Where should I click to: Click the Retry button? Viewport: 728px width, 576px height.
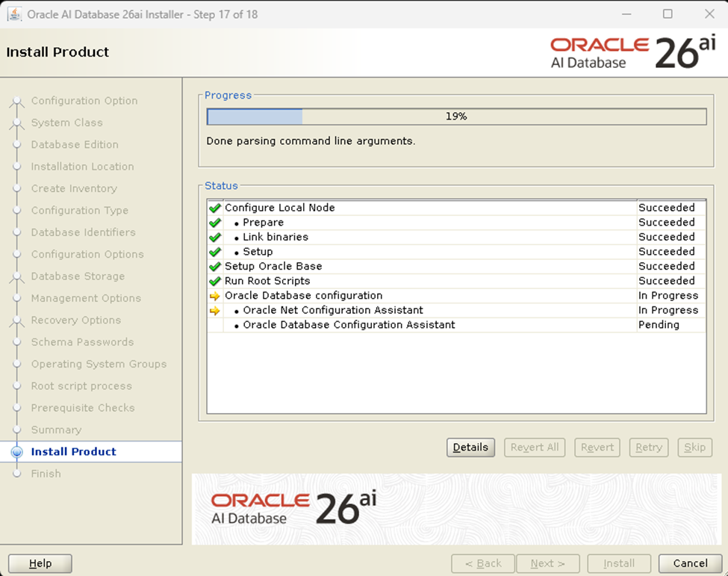649,448
